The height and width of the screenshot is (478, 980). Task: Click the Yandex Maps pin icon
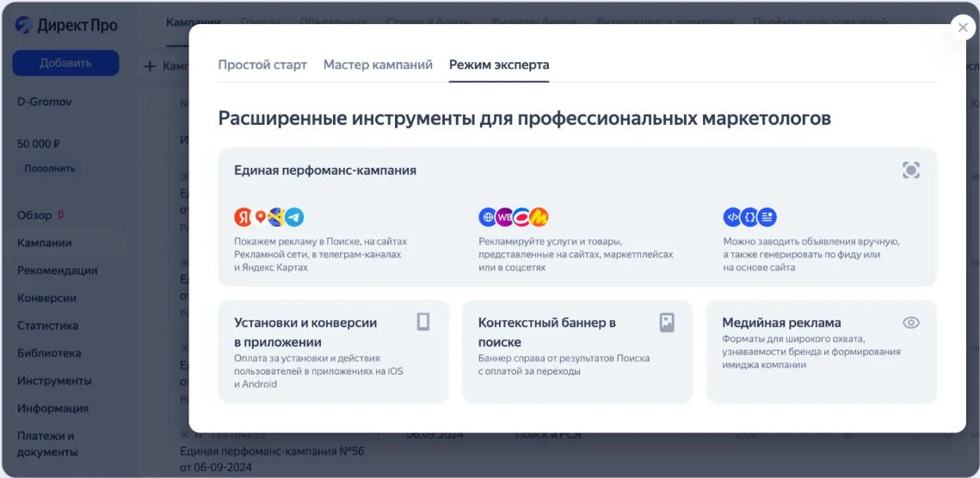(x=260, y=217)
